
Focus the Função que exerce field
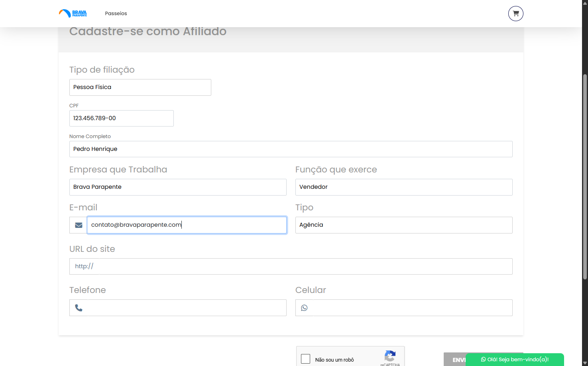[x=404, y=187]
